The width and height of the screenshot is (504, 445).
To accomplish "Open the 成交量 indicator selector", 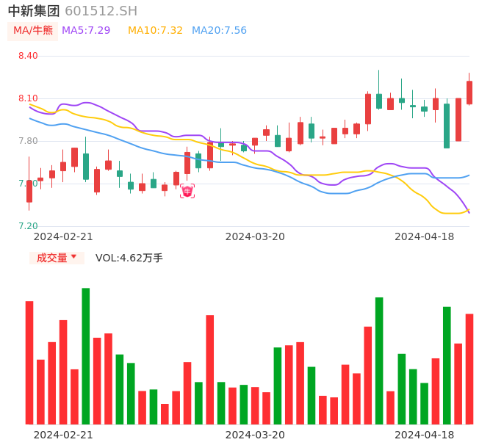I will pyautogui.click(x=52, y=258).
